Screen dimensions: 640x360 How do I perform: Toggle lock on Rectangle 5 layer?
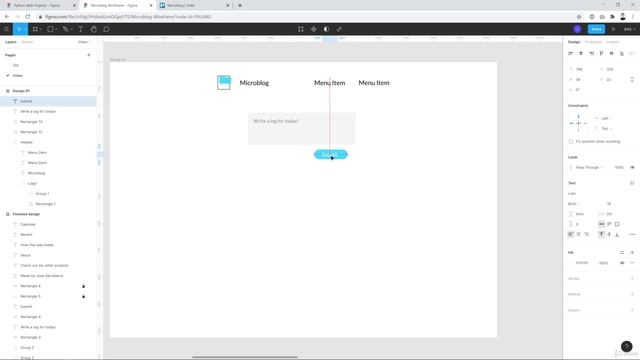click(84, 296)
